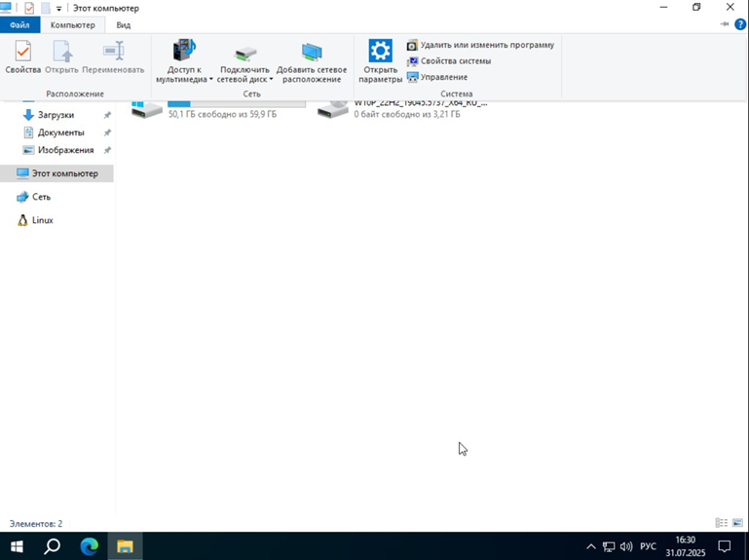Screen dimensions: 749x560
Task: Switch to the Вид ribbon tab
Action: pos(124,25)
